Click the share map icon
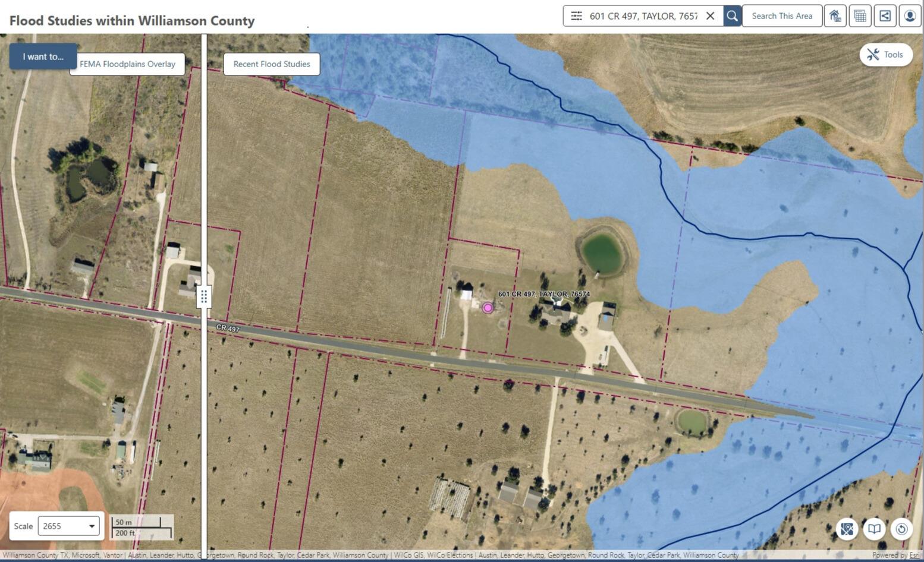The width and height of the screenshot is (924, 562). (x=885, y=16)
